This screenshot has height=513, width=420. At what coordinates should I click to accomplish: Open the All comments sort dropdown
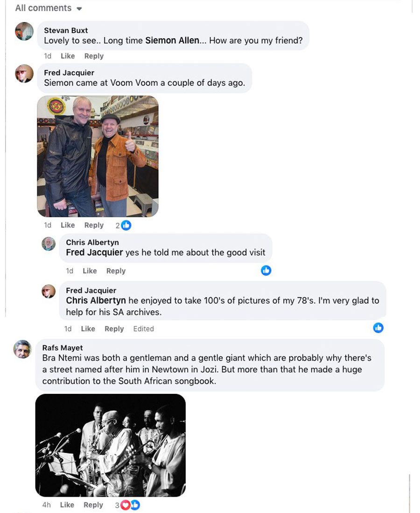coord(49,8)
